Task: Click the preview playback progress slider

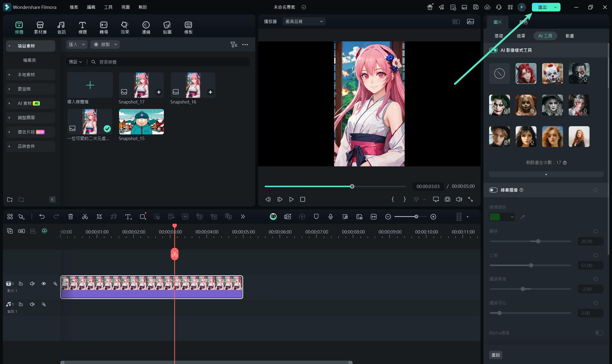Action: click(x=335, y=186)
